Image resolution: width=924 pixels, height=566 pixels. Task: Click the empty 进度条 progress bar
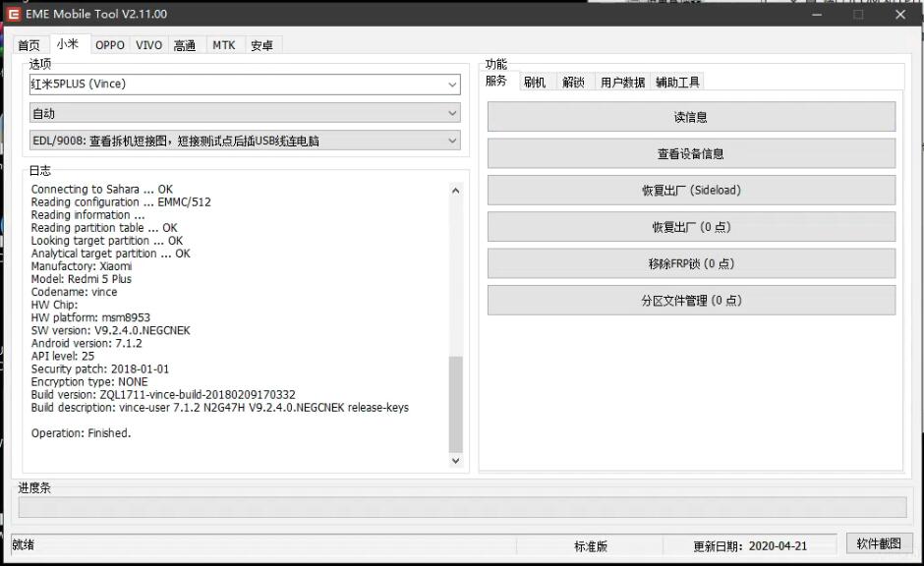(x=463, y=507)
